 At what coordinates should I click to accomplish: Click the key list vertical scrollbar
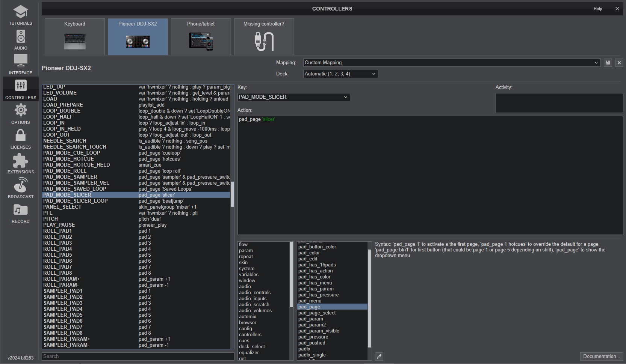click(x=232, y=194)
